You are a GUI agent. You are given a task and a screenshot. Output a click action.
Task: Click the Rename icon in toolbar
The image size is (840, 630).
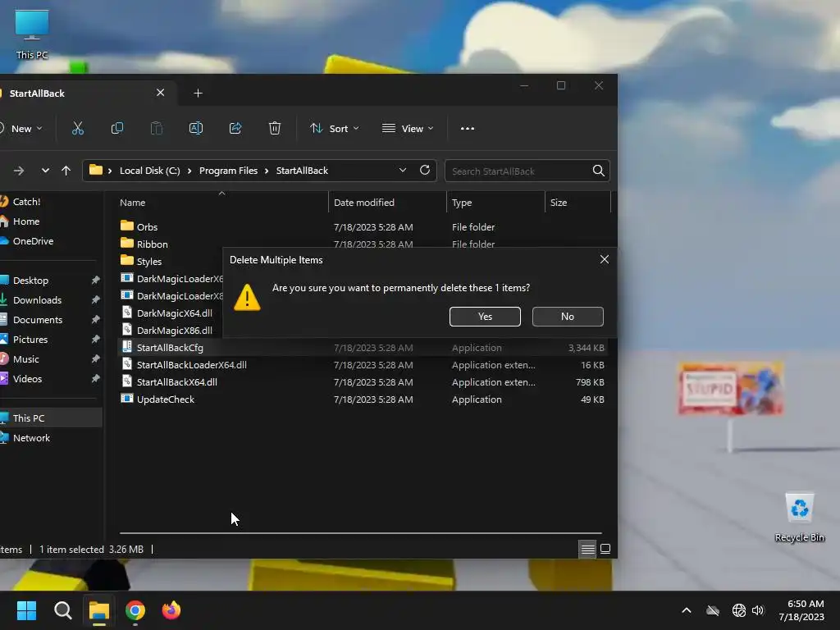point(195,128)
